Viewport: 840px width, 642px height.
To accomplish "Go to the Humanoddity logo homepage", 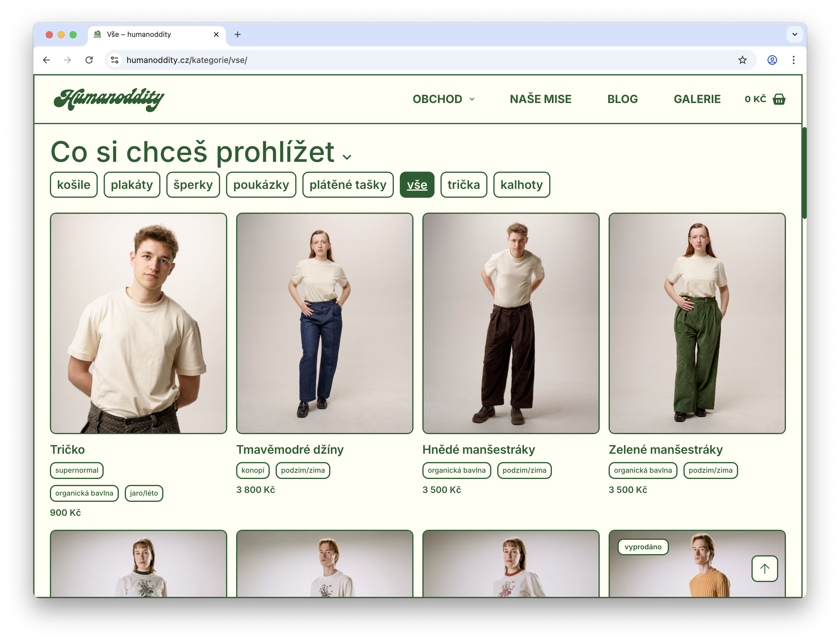I will click(x=109, y=99).
